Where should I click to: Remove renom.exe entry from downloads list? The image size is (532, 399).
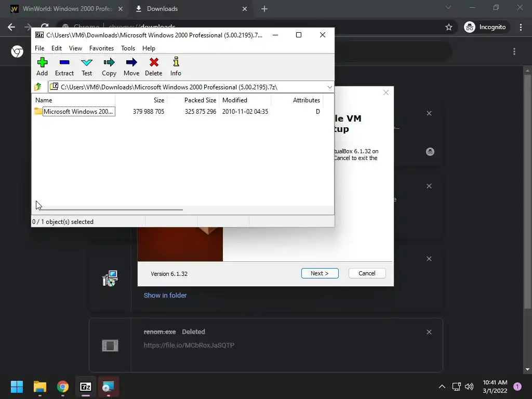[429, 332]
